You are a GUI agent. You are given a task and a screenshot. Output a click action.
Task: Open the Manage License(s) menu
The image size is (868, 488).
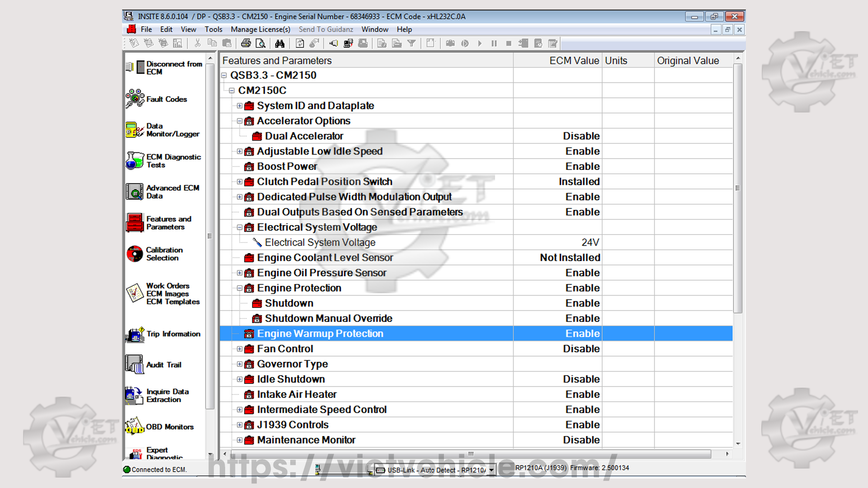point(260,29)
